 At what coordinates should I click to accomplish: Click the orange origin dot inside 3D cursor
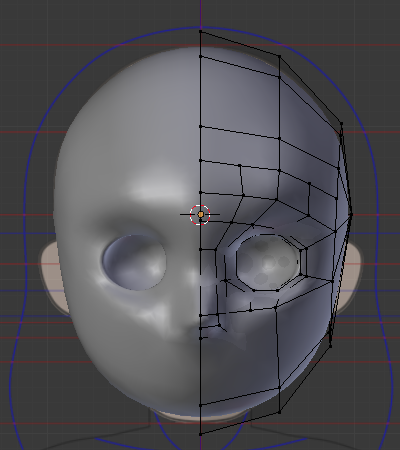click(x=201, y=215)
